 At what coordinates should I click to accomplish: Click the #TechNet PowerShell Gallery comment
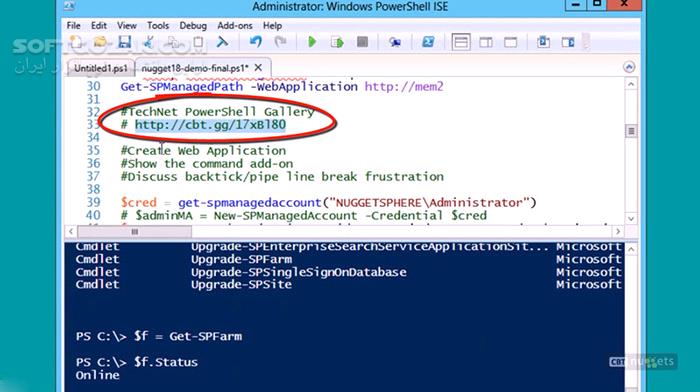tap(217, 112)
